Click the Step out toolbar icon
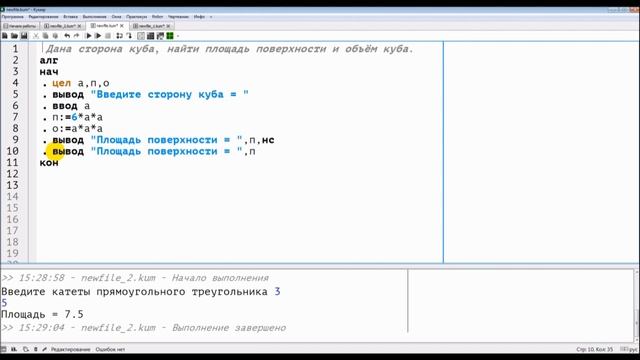This screenshot has height=360, width=640. tap(129, 36)
